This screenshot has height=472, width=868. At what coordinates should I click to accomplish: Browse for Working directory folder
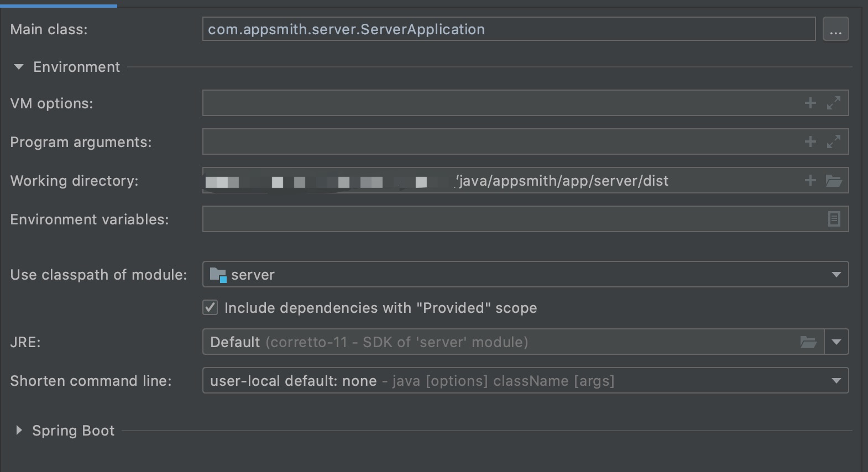click(834, 180)
